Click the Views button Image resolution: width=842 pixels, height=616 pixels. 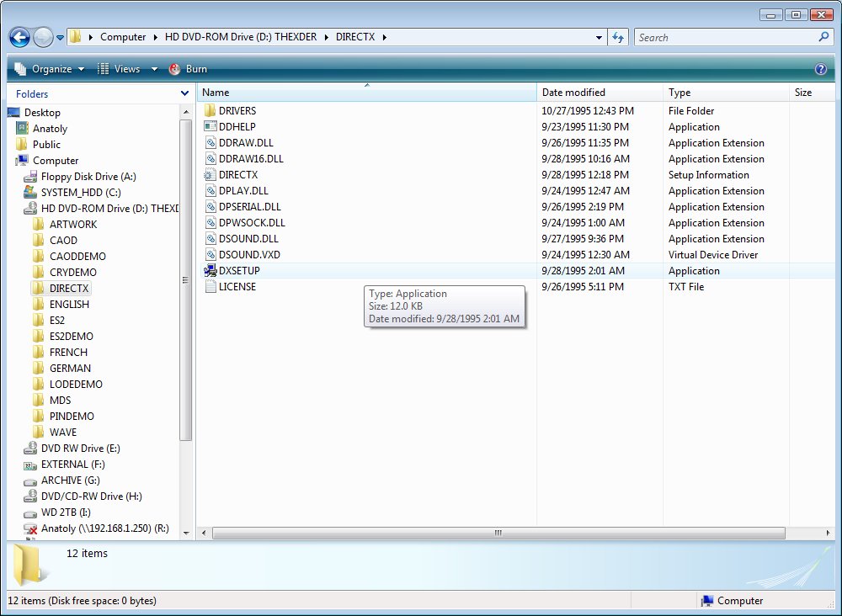click(x=120, y=69)
